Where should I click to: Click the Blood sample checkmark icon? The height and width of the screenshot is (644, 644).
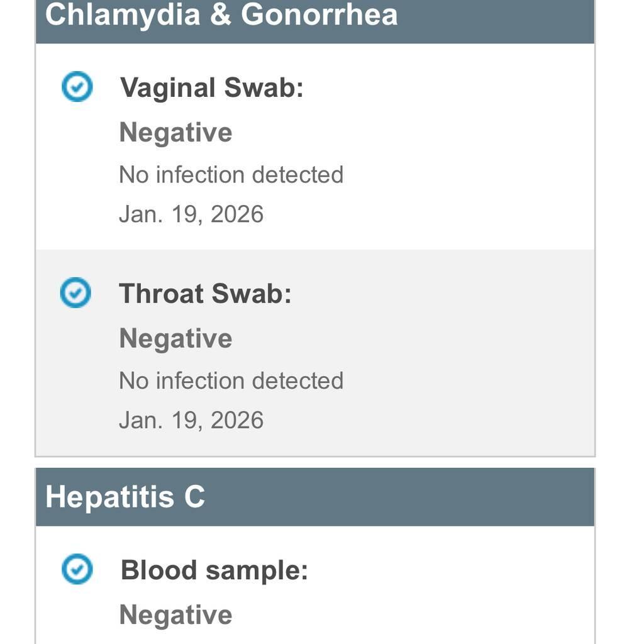[x=77, y=570]
